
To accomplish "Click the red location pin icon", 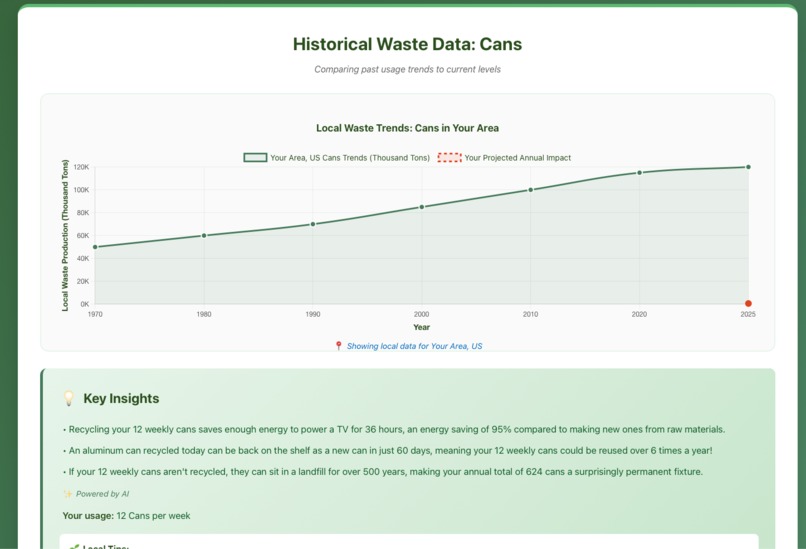I will (x=338, y=346).
